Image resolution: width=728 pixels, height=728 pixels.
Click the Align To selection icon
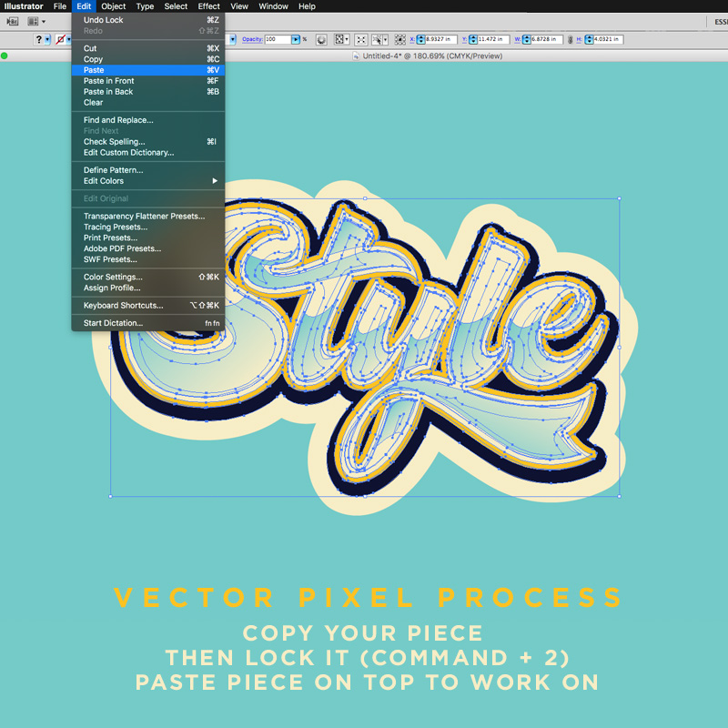(339, 39)
